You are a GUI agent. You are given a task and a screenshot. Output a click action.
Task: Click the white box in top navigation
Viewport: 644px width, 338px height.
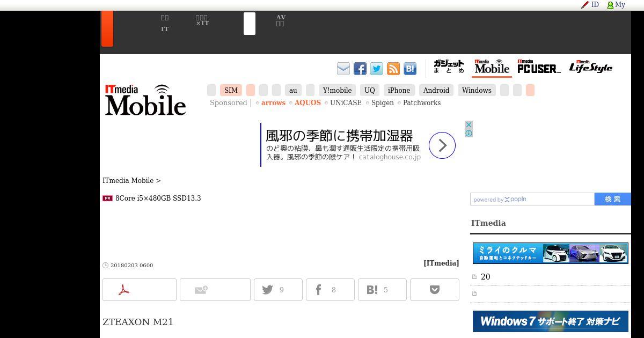point(250,24)
